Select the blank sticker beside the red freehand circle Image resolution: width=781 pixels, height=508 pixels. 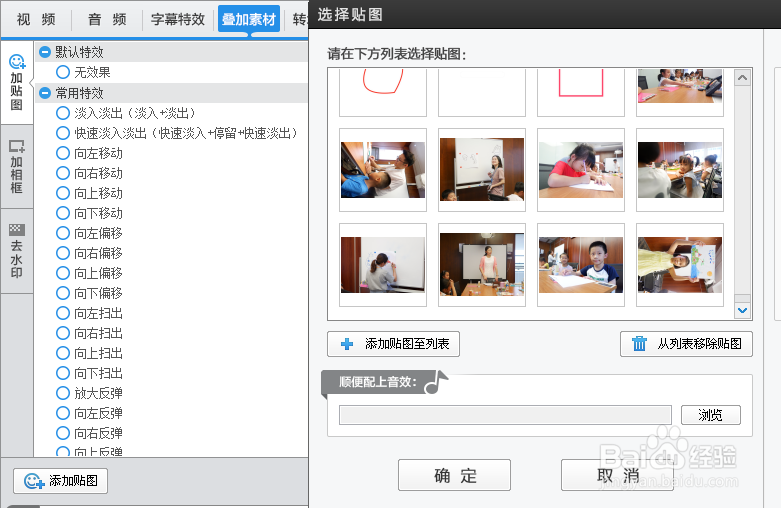(482, 92)
